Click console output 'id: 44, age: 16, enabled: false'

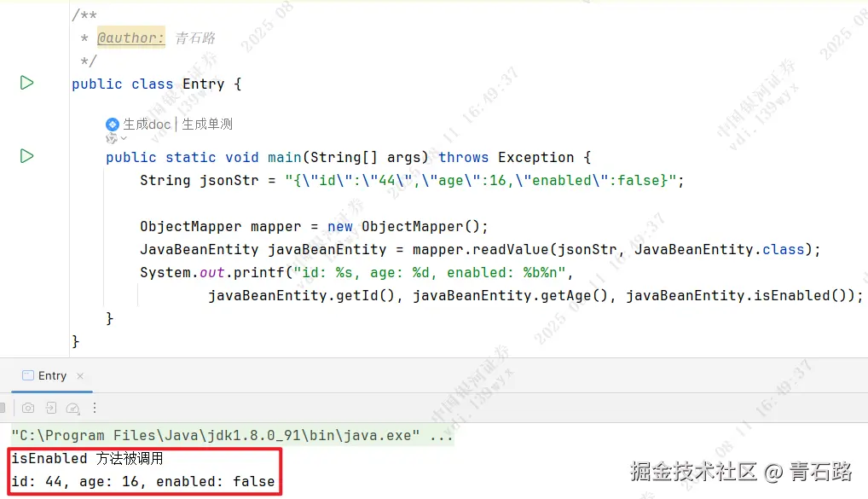(143, 481)
